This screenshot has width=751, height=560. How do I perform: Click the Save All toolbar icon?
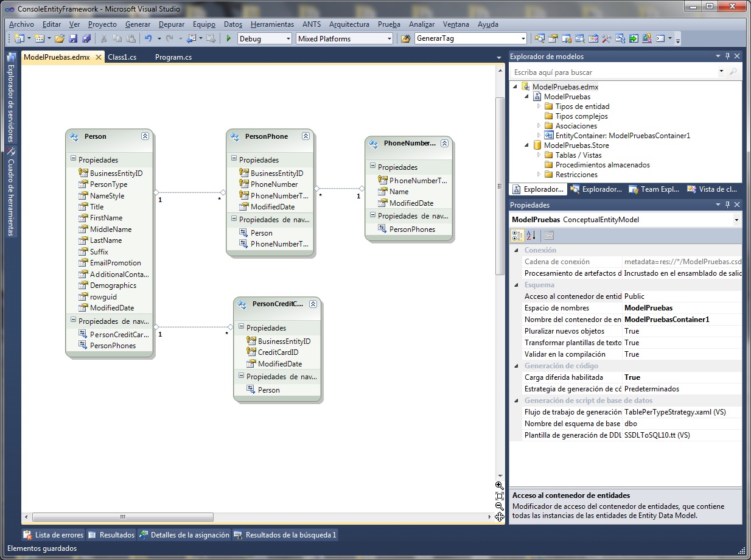pos(86,38)
